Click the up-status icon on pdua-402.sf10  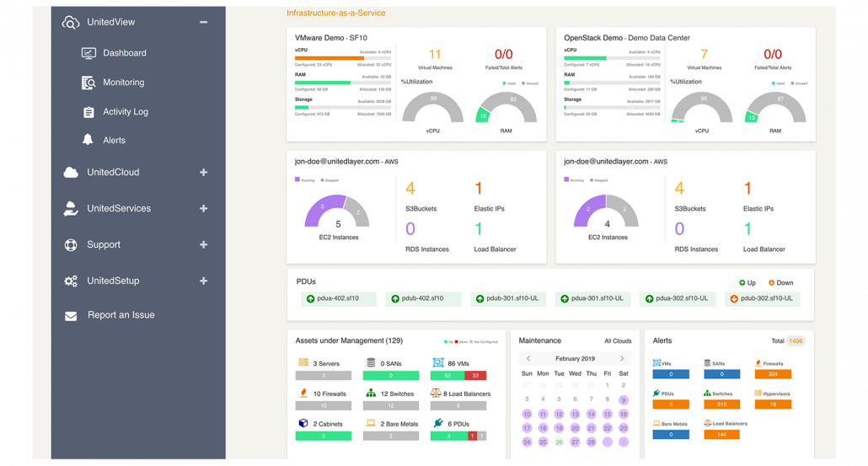coord(311,299)
